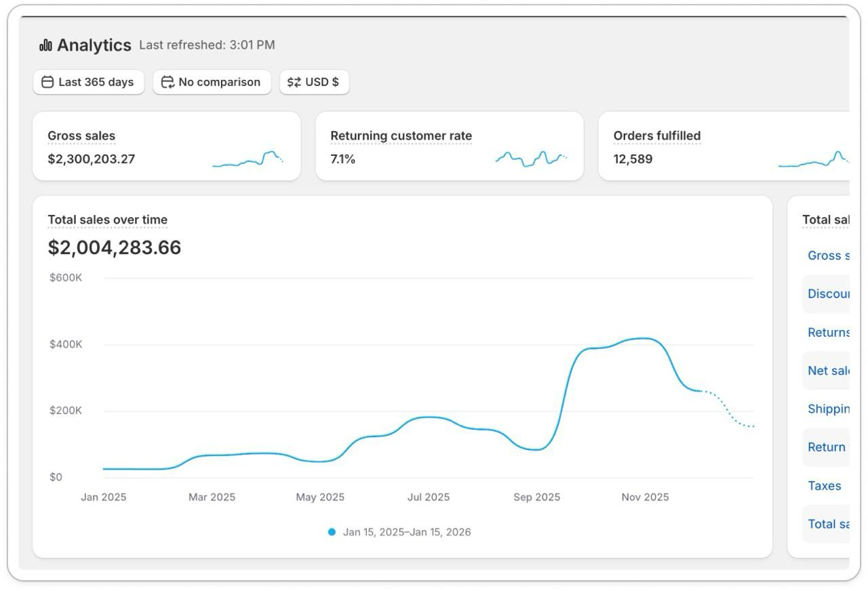
Task: Open the Last 365 days date picker
Action: pos(88,82)
